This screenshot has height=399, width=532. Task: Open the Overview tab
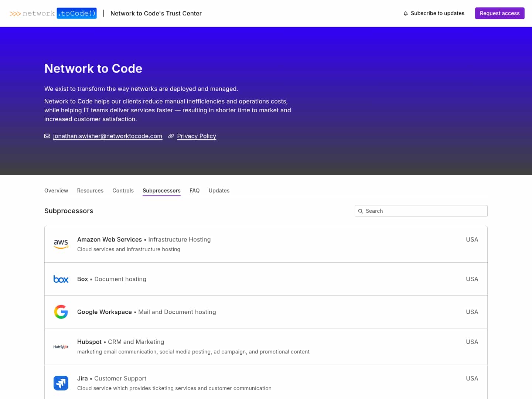(56, 191)
